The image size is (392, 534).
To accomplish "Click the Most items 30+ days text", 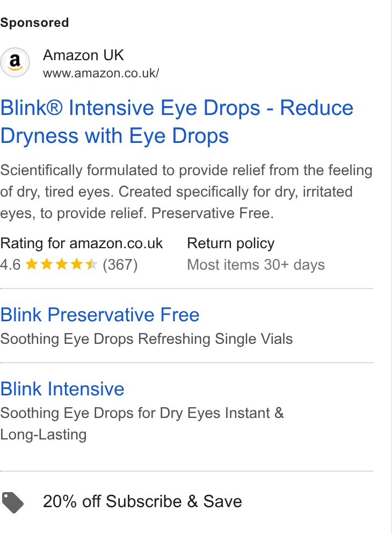I will 256,265.
